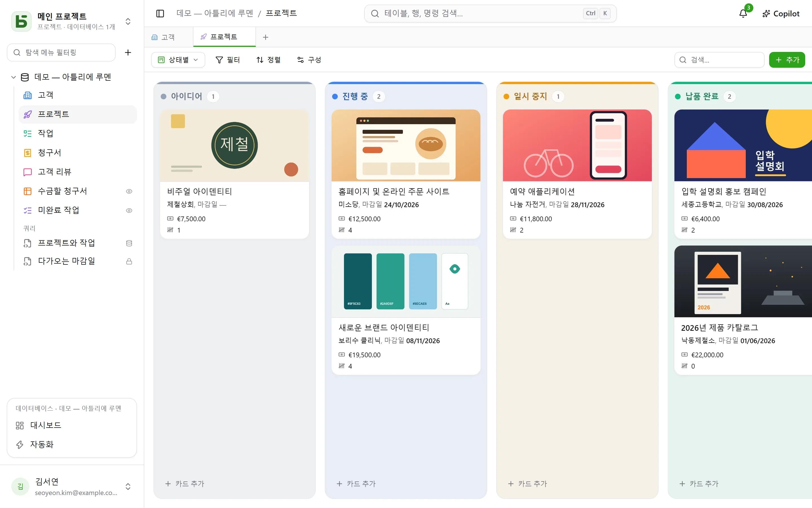Open the 필터 filter option

coord(228,60)
